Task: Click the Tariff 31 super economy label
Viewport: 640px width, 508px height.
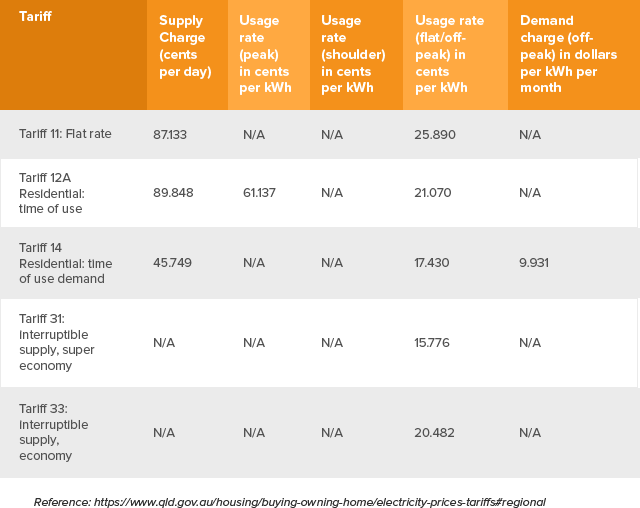Action: pos(57,342)
